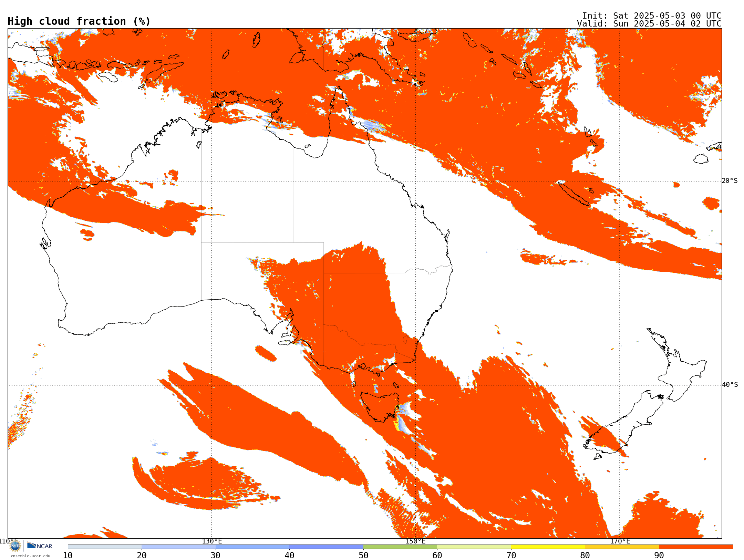
Task: Click the light gray 10-20 colorbar segment
Action: tap(105, 547)
